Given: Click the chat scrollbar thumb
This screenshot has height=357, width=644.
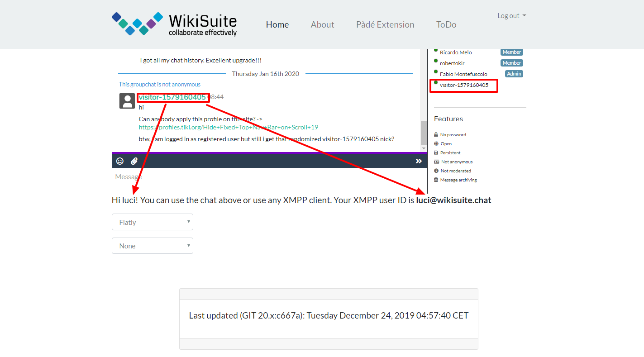Looking at the screenshot, I should point(424,132).
